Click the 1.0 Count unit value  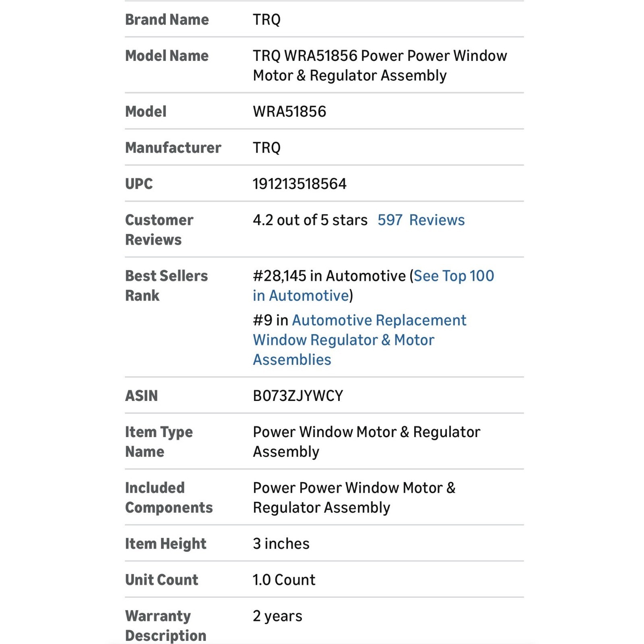[284, 580]
